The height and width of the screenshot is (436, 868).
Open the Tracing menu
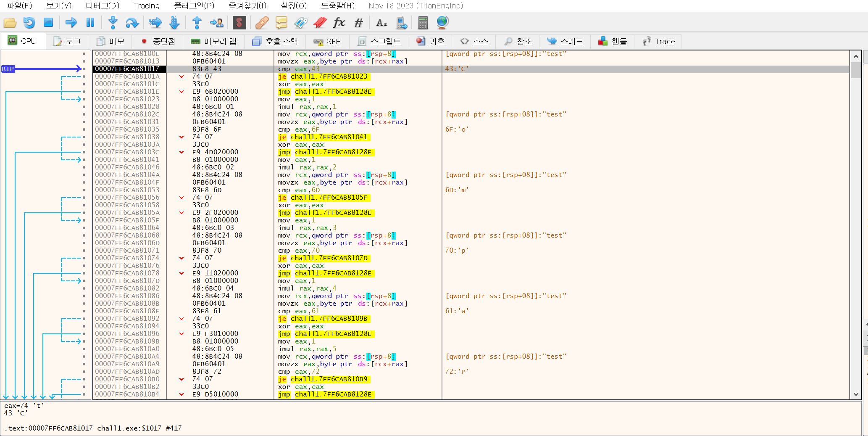147,6
